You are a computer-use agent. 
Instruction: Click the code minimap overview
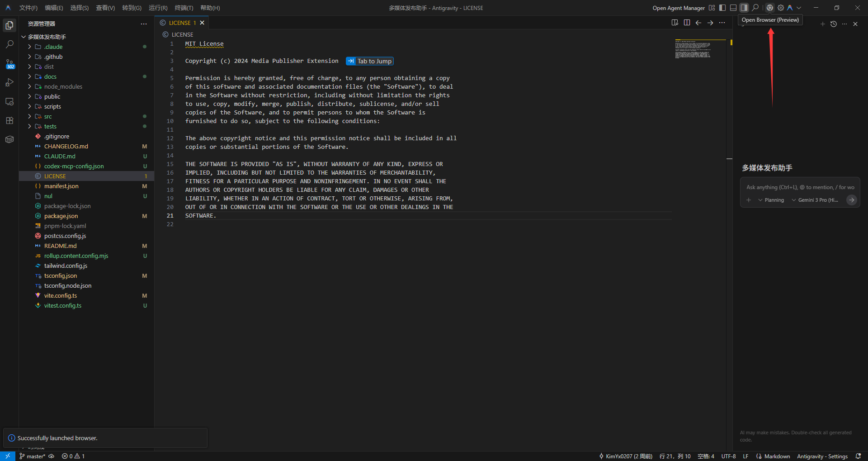coord(693,49)
